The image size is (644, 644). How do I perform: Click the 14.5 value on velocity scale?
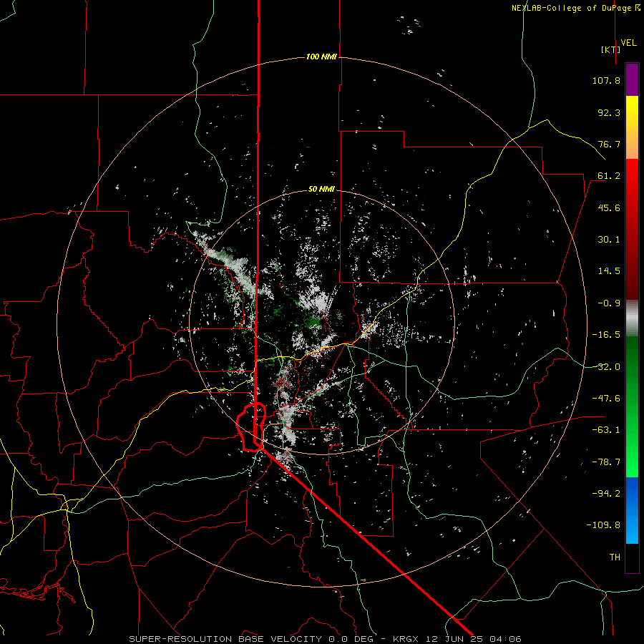coord(609,271)
